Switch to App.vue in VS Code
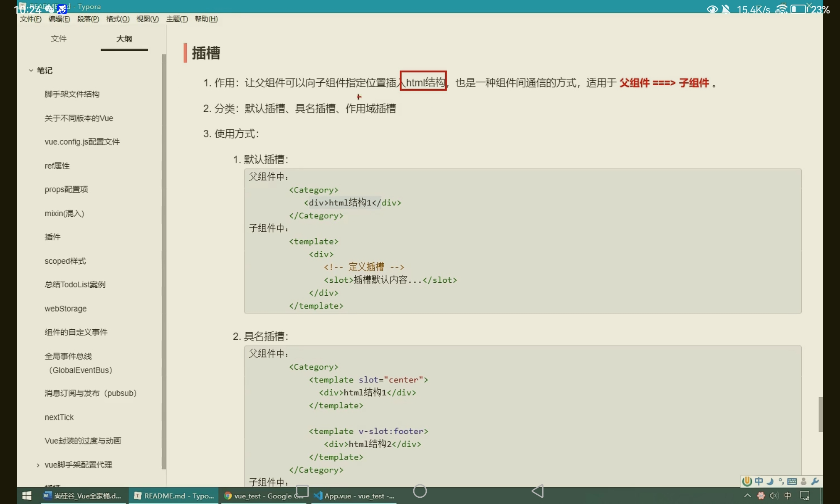 pyautogui.click(x=354, y=496)
